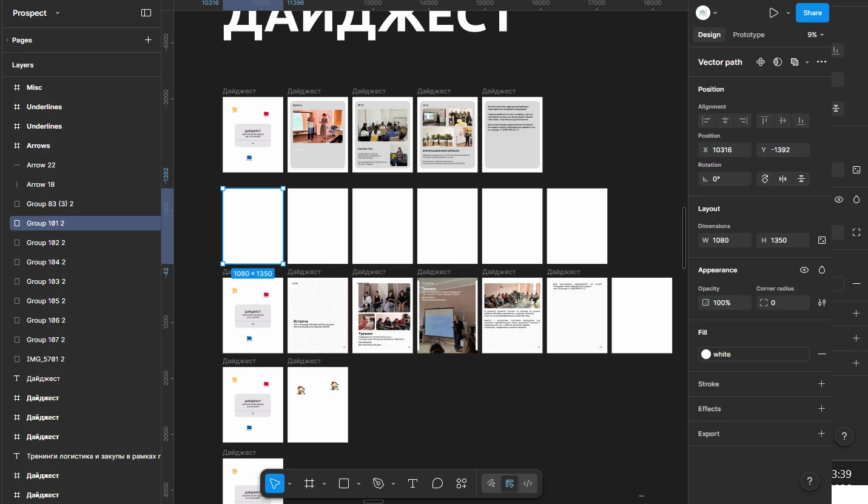Open the three-dots more options menu

[x=822, y=62]
